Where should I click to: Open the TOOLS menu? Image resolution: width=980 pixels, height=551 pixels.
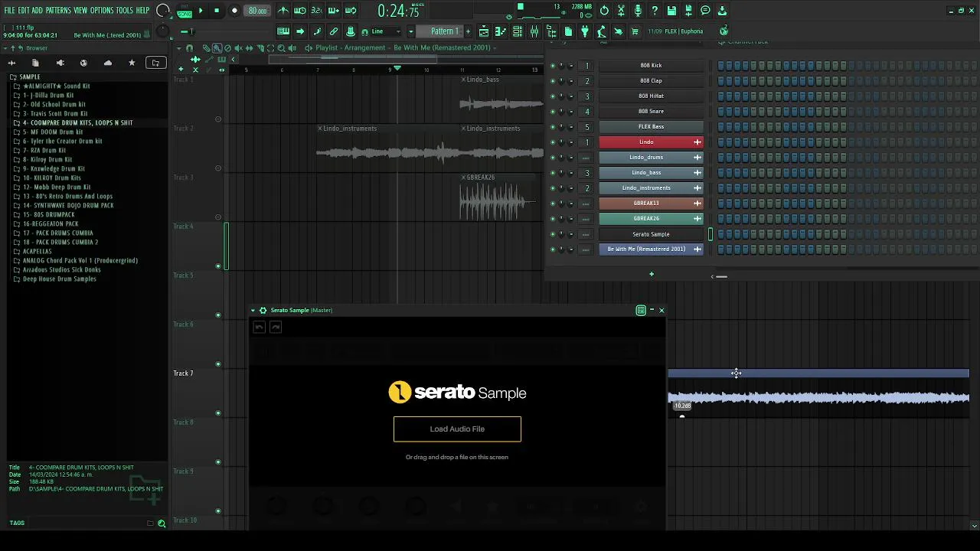[x=124, y=10]
